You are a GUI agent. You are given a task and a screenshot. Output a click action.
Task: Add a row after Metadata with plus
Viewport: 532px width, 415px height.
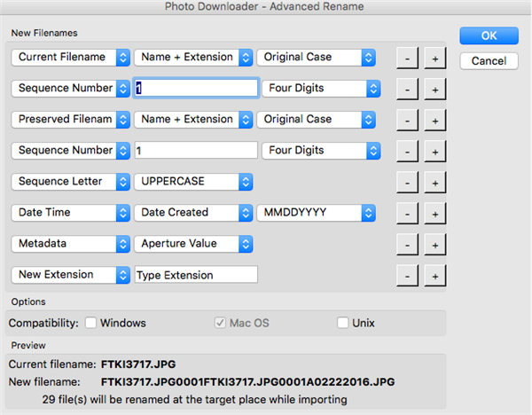(435, 245)
